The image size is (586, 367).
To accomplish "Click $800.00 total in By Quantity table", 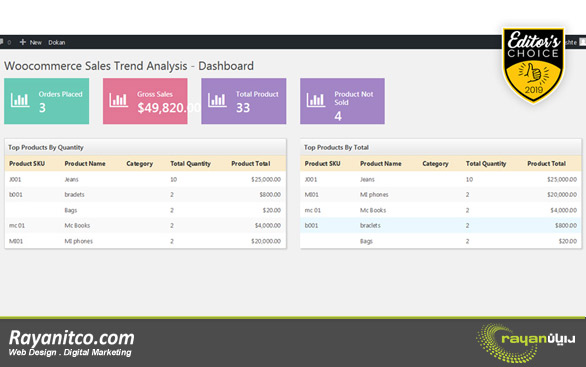I will (270, 195).
